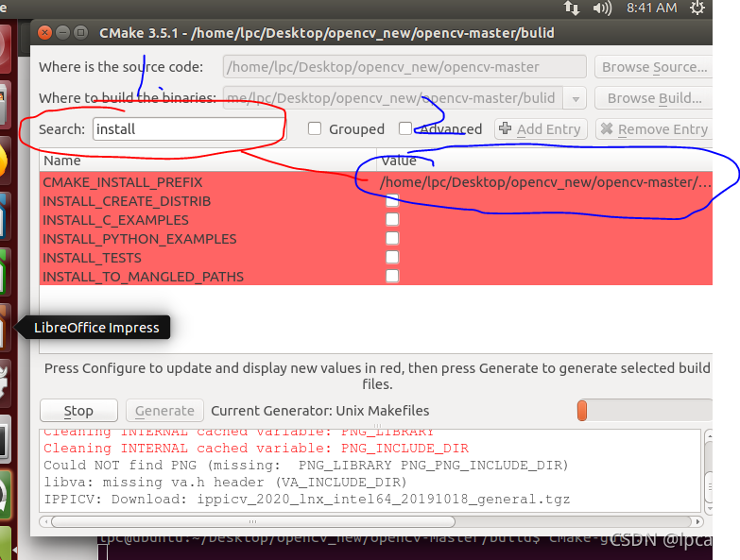The height and width of the screenshot is (560, 740).
Task: Click the Remove Entry button
Action: tap(655, 128)
